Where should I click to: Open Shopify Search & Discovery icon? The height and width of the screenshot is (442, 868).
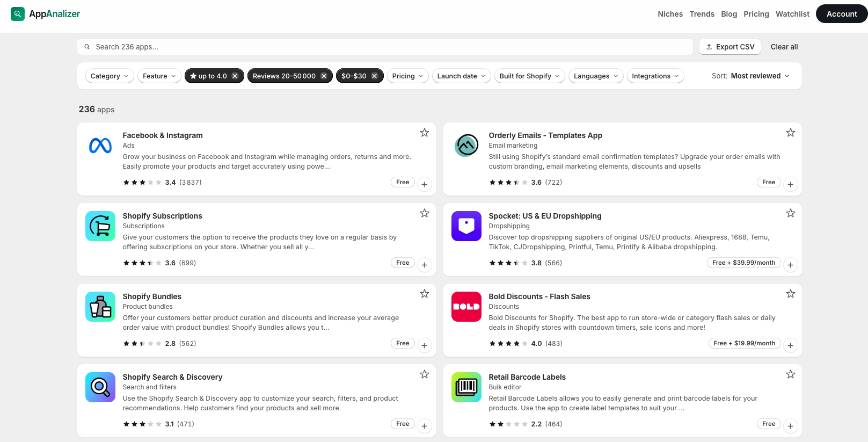[x=100, y=387]
